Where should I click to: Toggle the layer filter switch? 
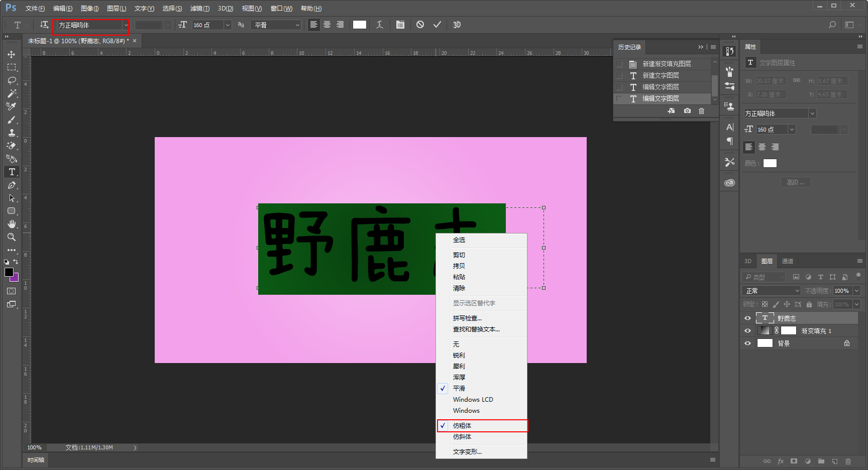click(858, 275)
